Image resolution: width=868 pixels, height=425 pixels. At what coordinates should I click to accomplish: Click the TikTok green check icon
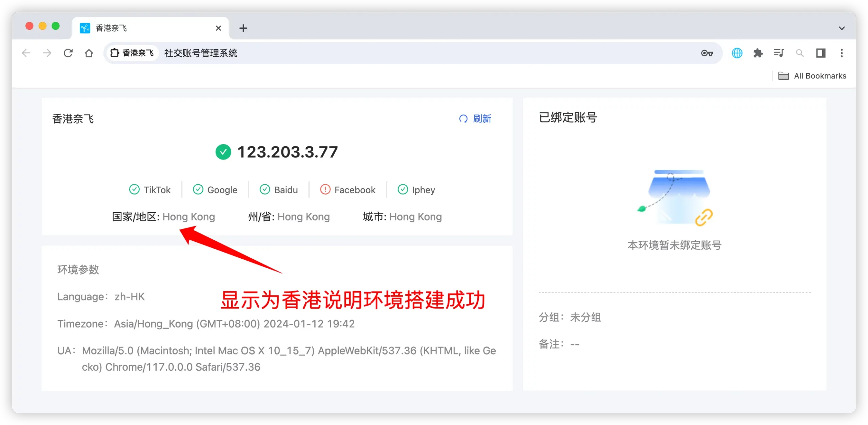coord(134,189)
